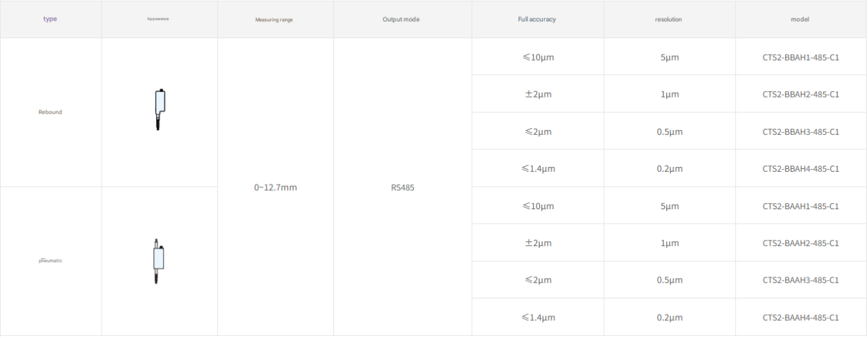This screenshot has height=338, width=868.
Task: Click the 'type' column header
Action: pyautogui.click(x=50, y=19)
